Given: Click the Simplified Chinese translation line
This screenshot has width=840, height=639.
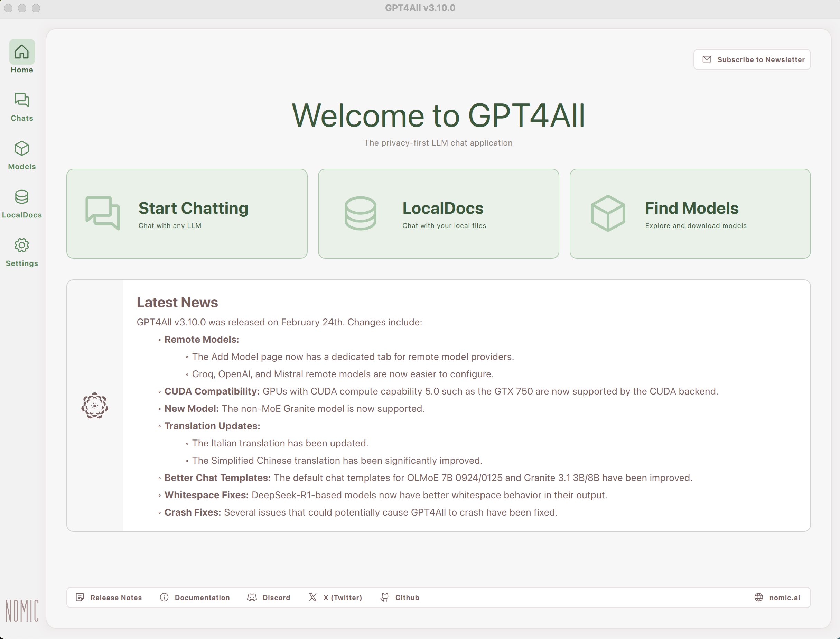Looking at the screenshot, I should coord(337,461).
